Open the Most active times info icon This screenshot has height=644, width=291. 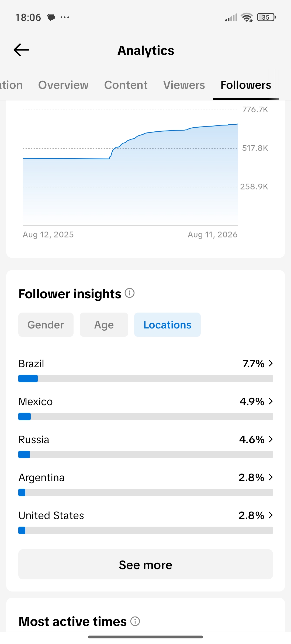[x=135, y=621]
